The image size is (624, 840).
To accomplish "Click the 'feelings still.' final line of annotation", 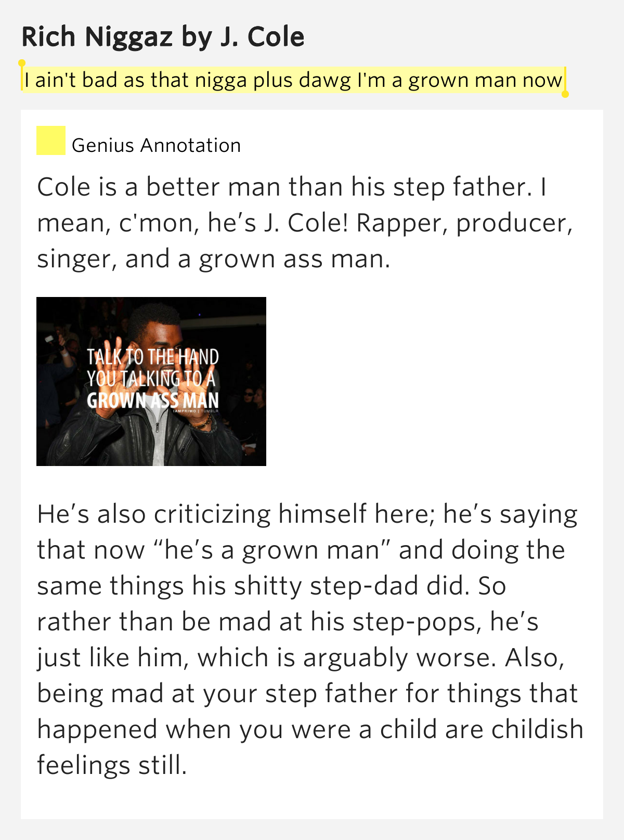I will [x=112, y=765].
